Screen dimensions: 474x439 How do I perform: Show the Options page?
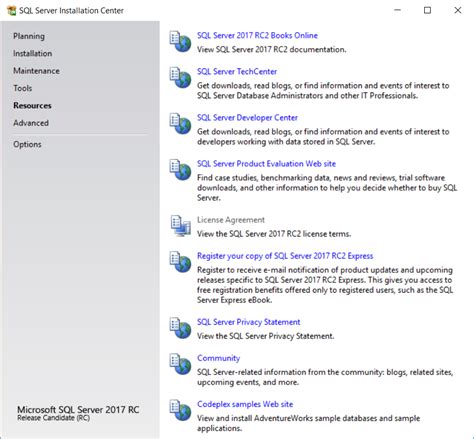[27, 144]
